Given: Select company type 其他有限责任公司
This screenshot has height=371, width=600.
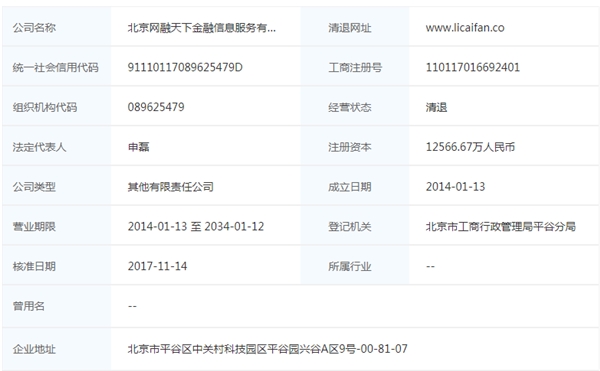Looking at the screenshot, I should coord(170,187).
